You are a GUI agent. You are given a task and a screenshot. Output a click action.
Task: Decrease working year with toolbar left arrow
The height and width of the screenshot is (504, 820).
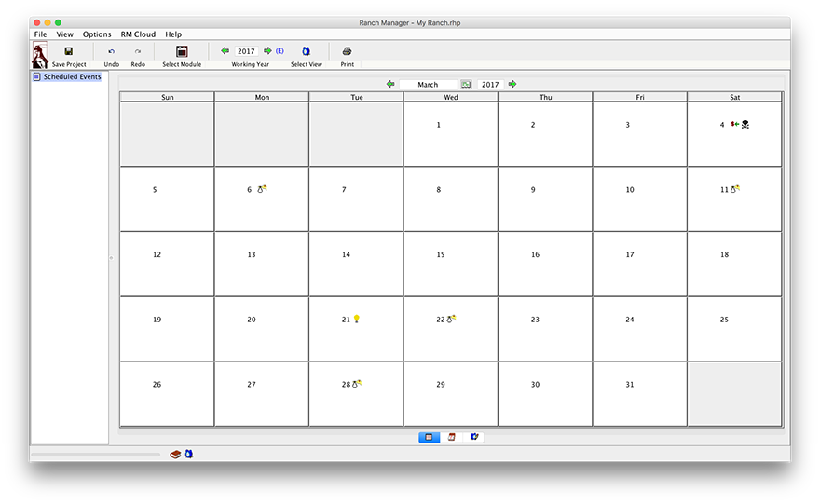coord(225,51)
